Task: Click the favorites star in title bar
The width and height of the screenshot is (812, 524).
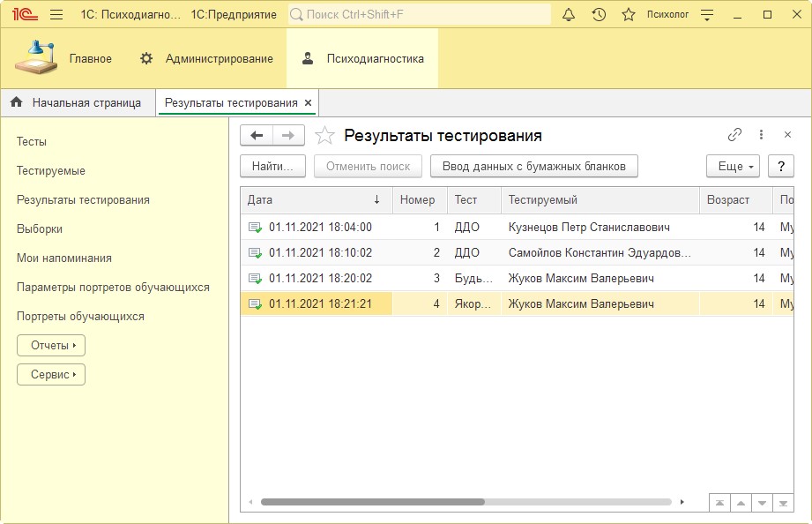Action: (629, 15)
